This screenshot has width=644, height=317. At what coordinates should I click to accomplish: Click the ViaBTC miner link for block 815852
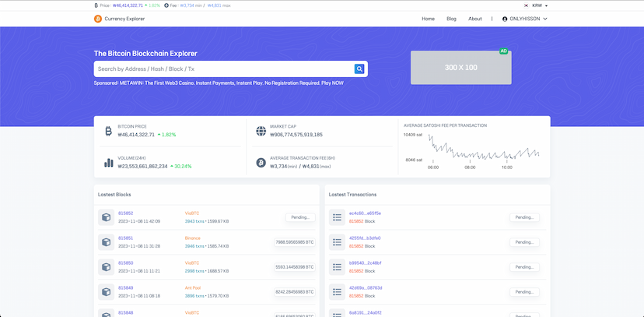(192, 213)
